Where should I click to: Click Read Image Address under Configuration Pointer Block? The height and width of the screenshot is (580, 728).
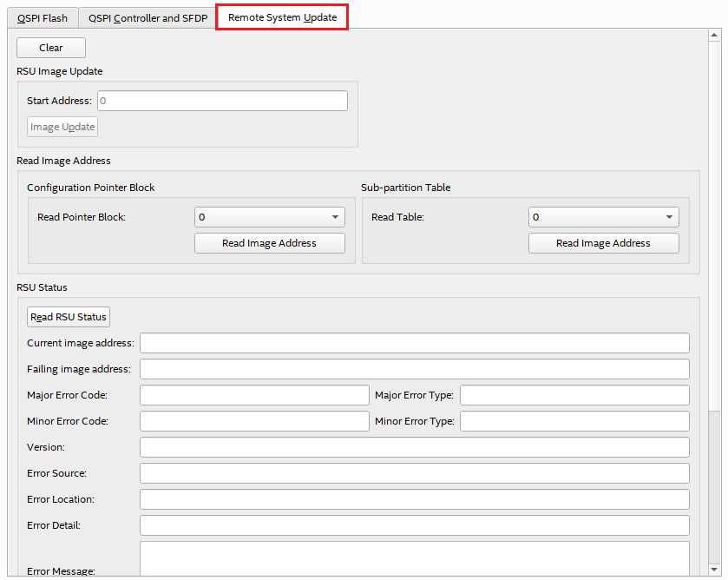coord(269,243)
